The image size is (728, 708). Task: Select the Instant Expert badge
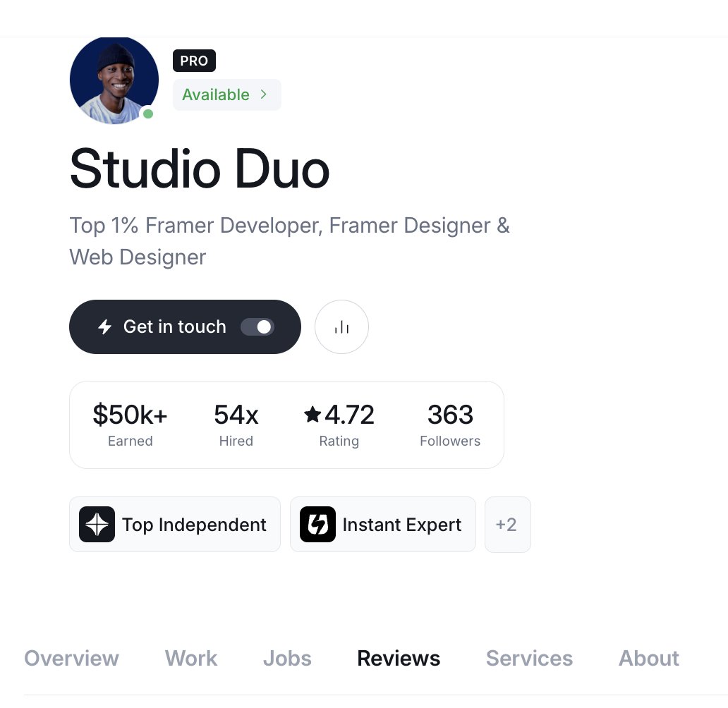[382, 524]
